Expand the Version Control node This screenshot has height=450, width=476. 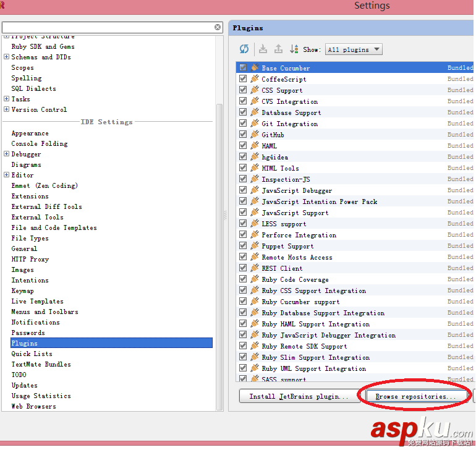6,109
